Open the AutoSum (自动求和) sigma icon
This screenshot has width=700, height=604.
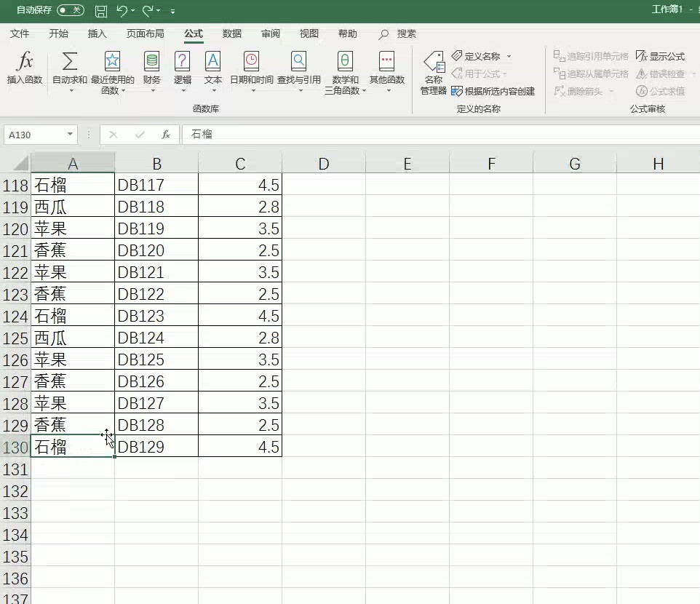coord(70,63)
